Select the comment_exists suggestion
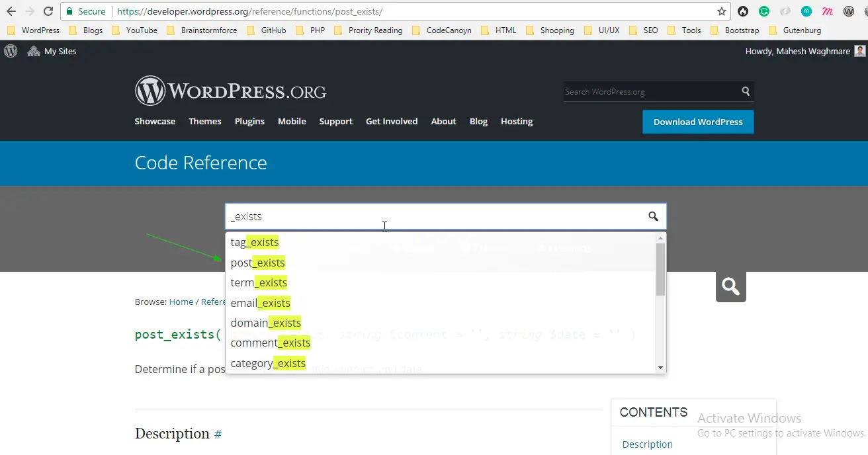Screen dimensions: 868x455 tap(440, 343)
